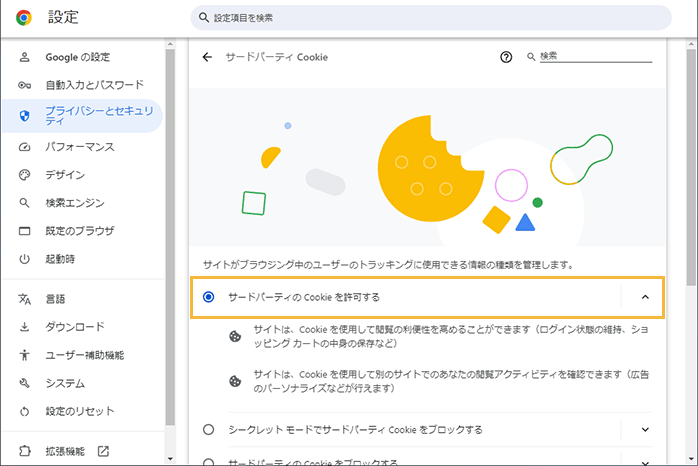Select サードパーティの Cookie を許可する radio button
Viewport: 698px width, 466px height.
(208, 297)
